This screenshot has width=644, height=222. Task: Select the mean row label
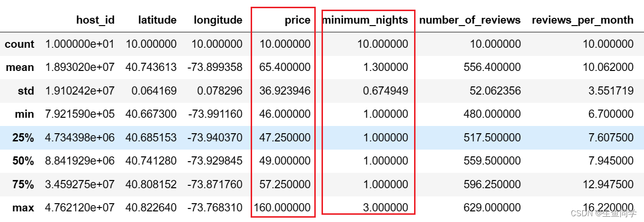[x=20, y=67]
